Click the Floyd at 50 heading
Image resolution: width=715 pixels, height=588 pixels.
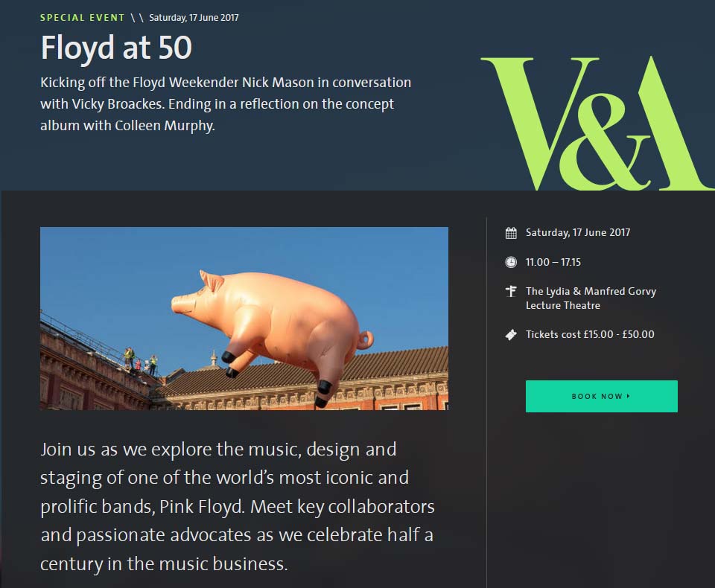(x=116, y=48)
